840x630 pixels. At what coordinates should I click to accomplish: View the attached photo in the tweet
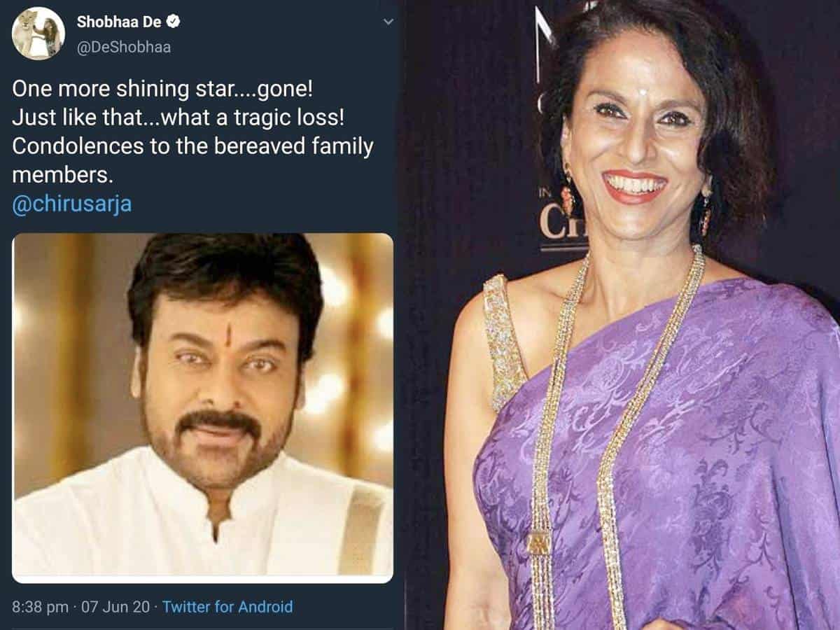(x=203, y=407)
